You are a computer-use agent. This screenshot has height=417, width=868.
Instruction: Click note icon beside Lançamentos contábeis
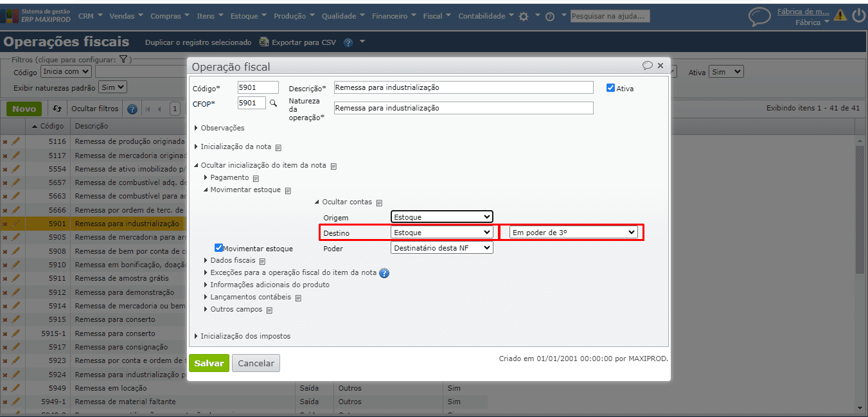pos(298,298)
